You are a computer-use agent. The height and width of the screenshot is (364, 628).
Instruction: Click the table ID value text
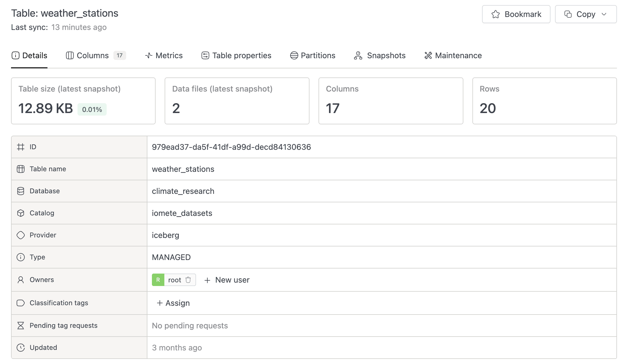(231, 147)
